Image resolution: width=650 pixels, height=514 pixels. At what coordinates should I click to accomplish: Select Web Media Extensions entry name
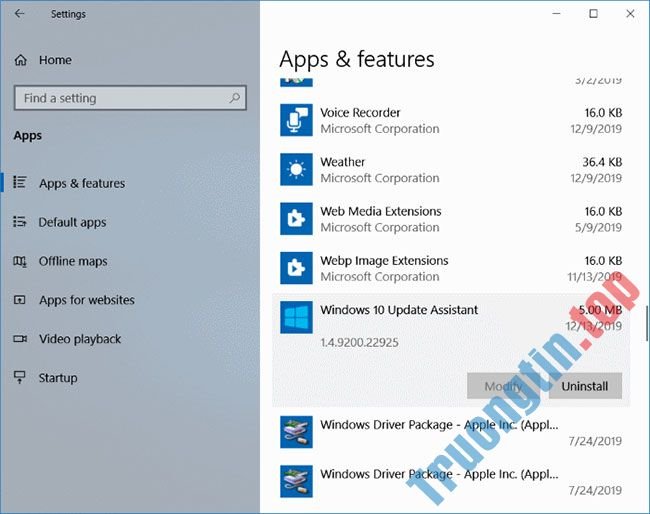pyautogui.click(x=381, y=211)
